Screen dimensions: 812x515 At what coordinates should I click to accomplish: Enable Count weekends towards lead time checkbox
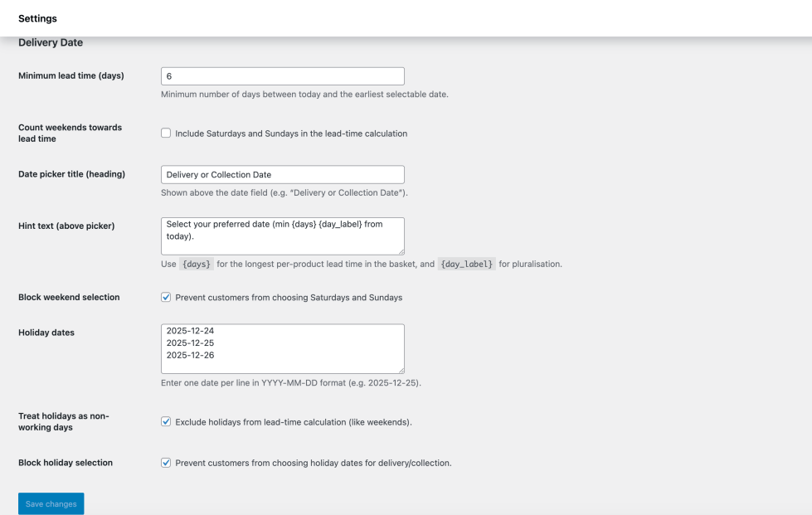point(166,133)
